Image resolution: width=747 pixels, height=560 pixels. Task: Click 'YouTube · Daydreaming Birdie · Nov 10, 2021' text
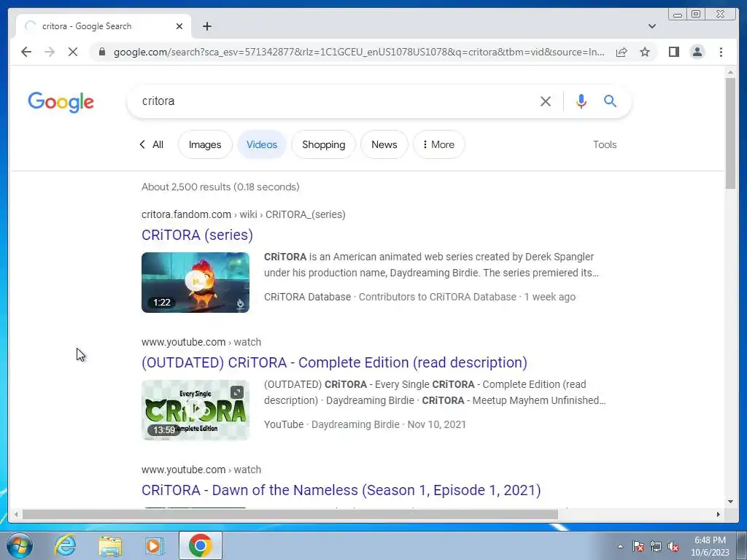coord(365,424)
